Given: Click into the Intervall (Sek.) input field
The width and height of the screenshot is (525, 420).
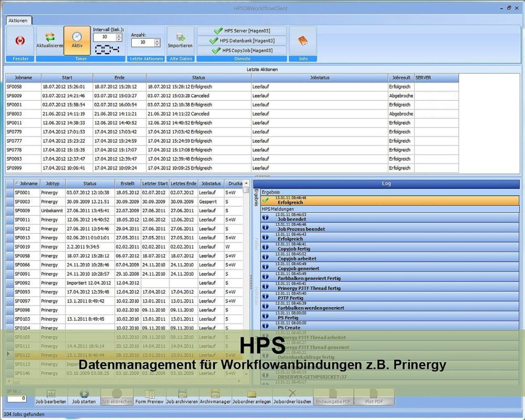Looking at the screenshot, I should pyautogui.click(x=104, y=37).
